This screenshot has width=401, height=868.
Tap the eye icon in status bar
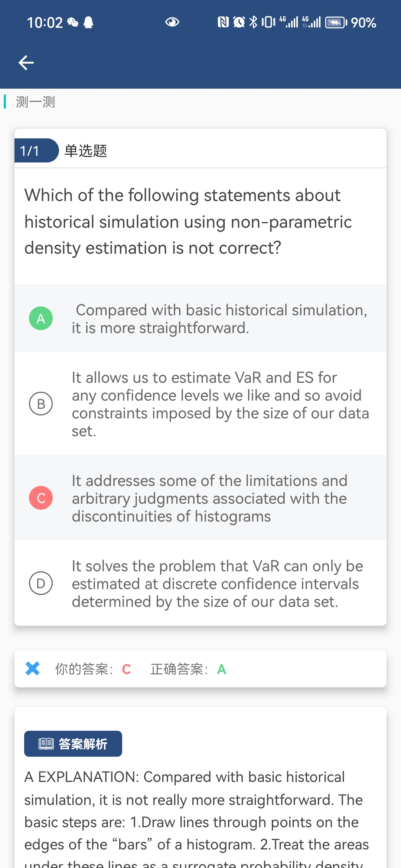172,22
